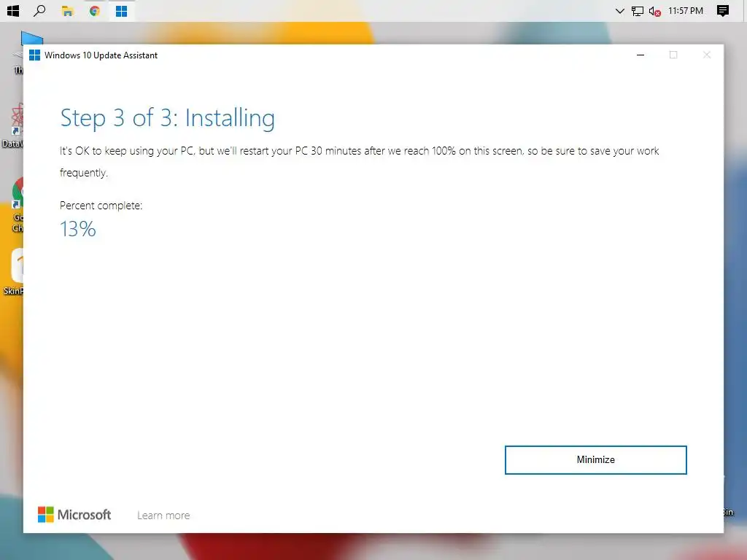Open the clock showing 11:57 PM

click(686, 10)
